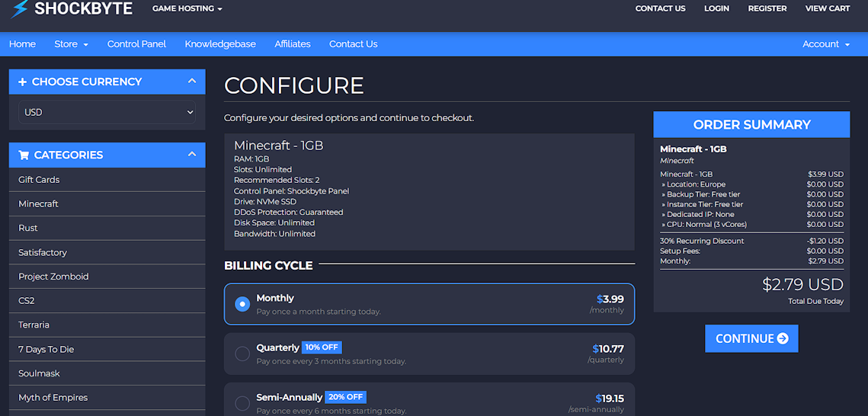Collapse the Choose Currency panel chevron

(191, 82)
